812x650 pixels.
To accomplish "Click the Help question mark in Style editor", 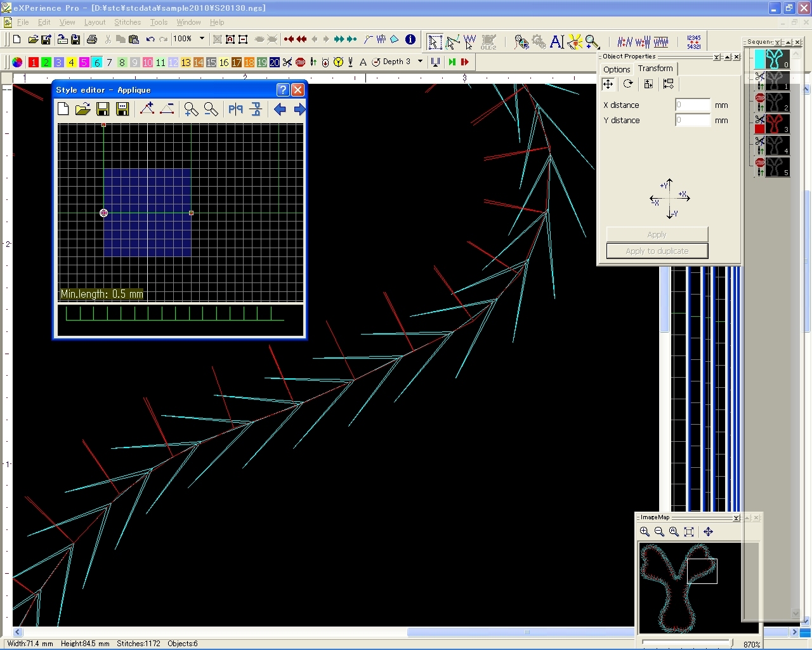I will [x=283, y=90].
